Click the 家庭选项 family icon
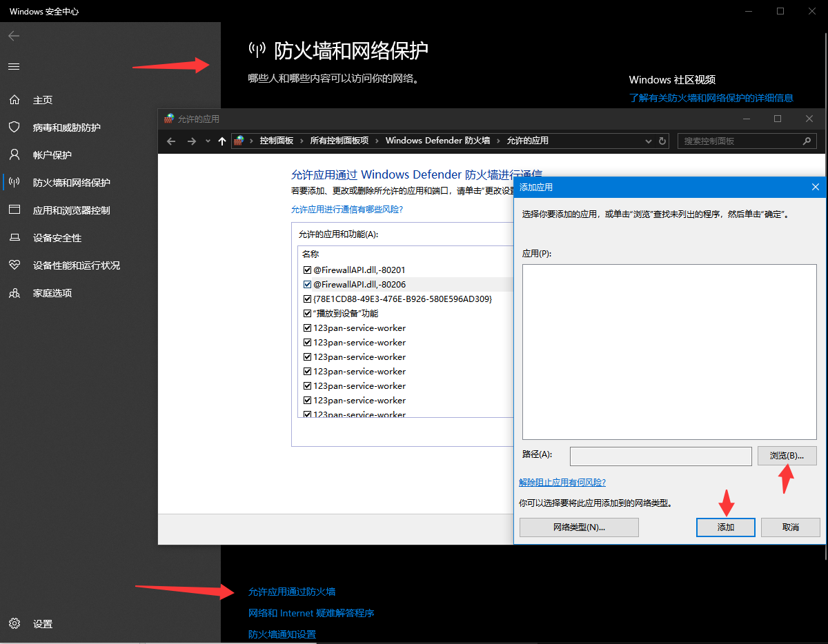 tap(14, 293)
